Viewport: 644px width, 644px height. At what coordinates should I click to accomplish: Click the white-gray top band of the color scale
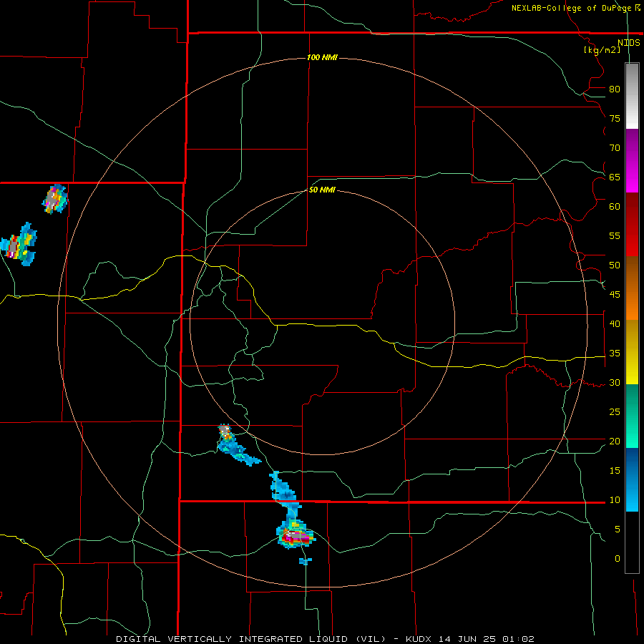(632, 96)
